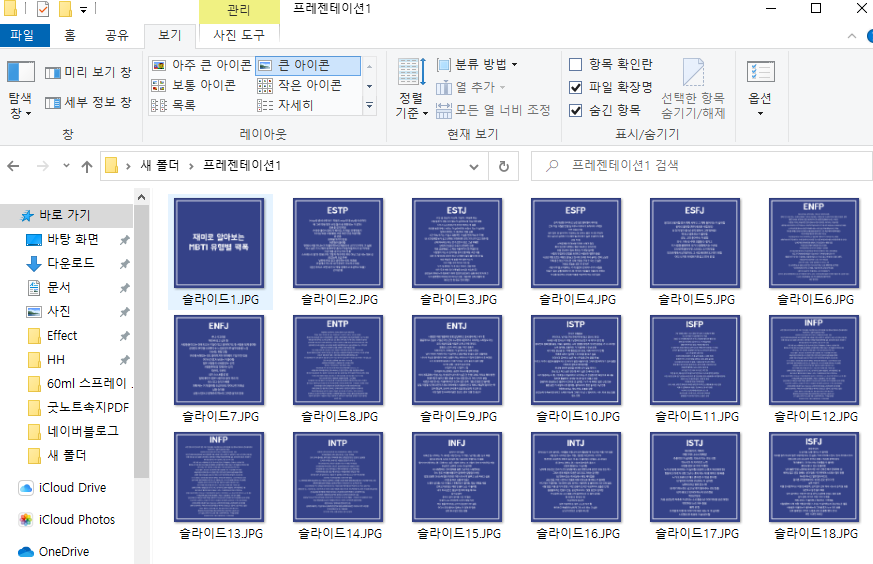Switch to the 공유 ribbon tab
This screenshot has height=564, width=873.
tap(117, 35)
